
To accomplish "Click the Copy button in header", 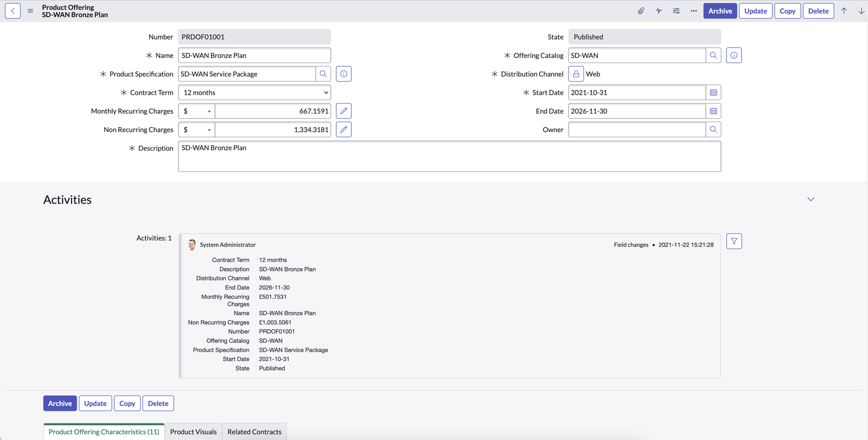I will pyautogui.click(x=787, y=11).
